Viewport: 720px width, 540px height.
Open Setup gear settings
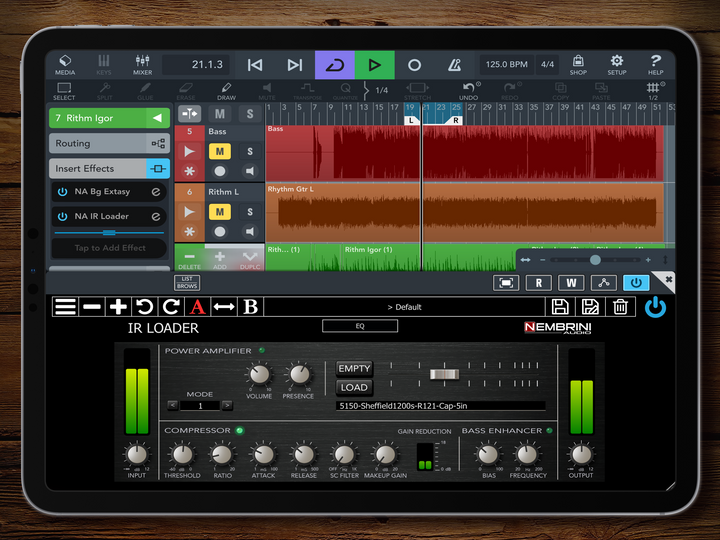point(617,65)
